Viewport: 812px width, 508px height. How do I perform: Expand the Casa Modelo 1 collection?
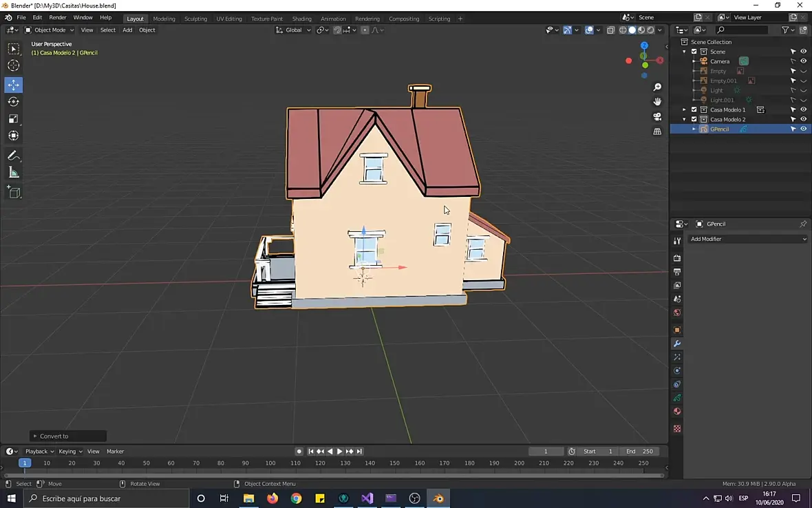click(684, 109)
